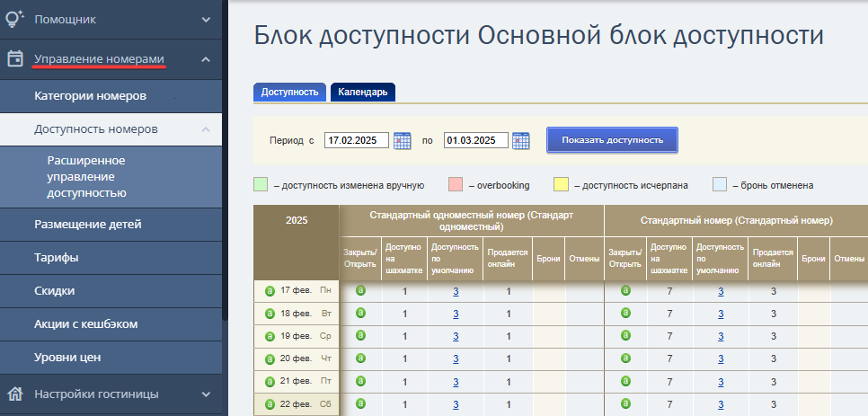This screenshot has width=868, height=416.
Task: Click green date icon for 18 фев.
Action: coord(270,314)
